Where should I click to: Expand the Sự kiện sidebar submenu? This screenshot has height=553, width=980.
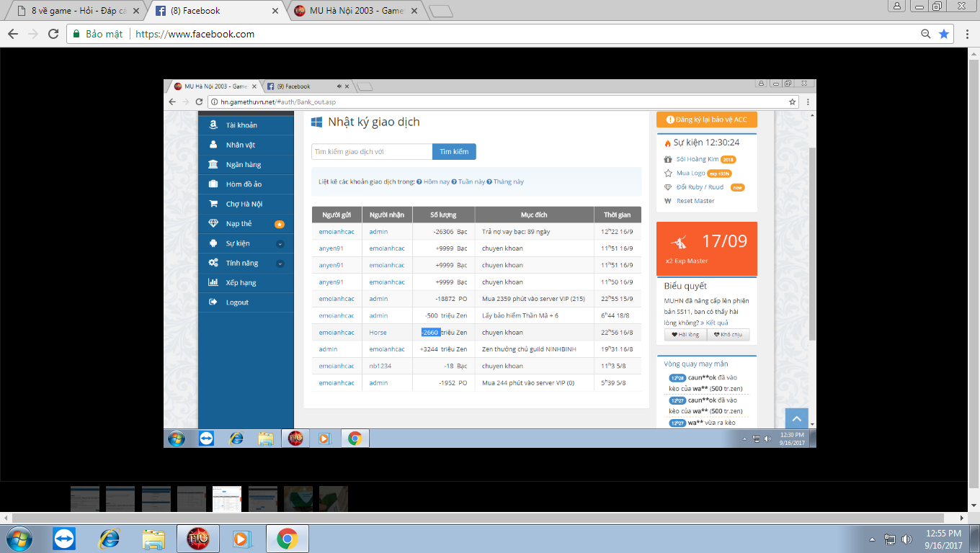[280, 244]
